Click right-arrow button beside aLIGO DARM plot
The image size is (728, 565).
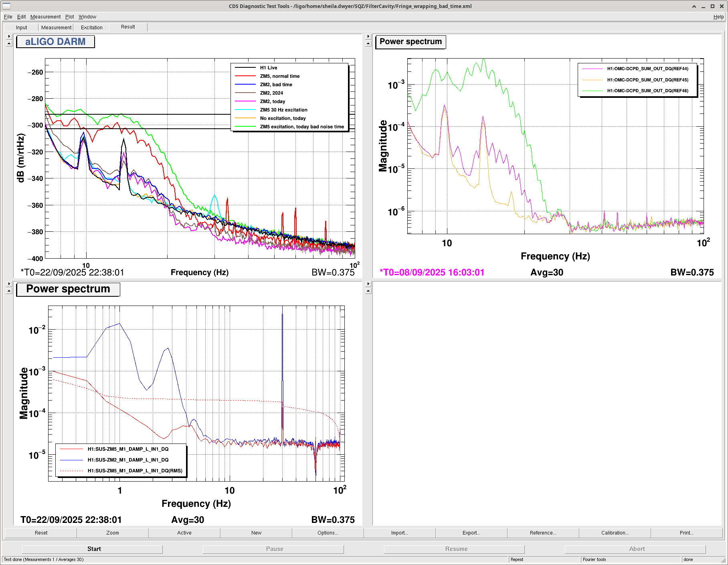click(9, 36)
